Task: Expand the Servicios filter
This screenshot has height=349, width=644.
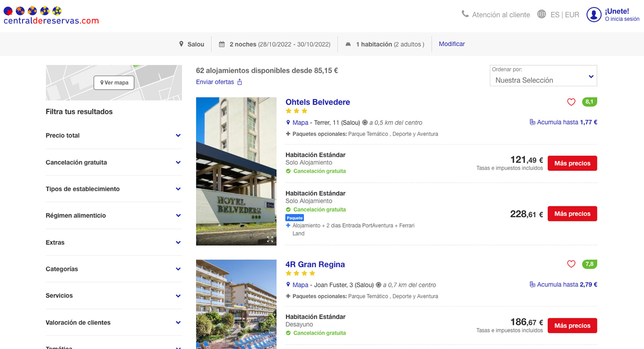Action: pyautogui.click(x=114, y=296)
